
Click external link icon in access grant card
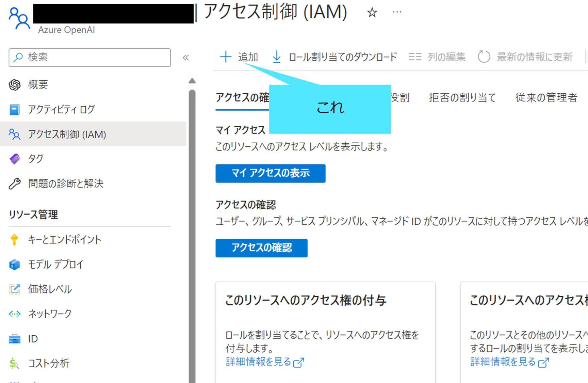tap(298, 363)
